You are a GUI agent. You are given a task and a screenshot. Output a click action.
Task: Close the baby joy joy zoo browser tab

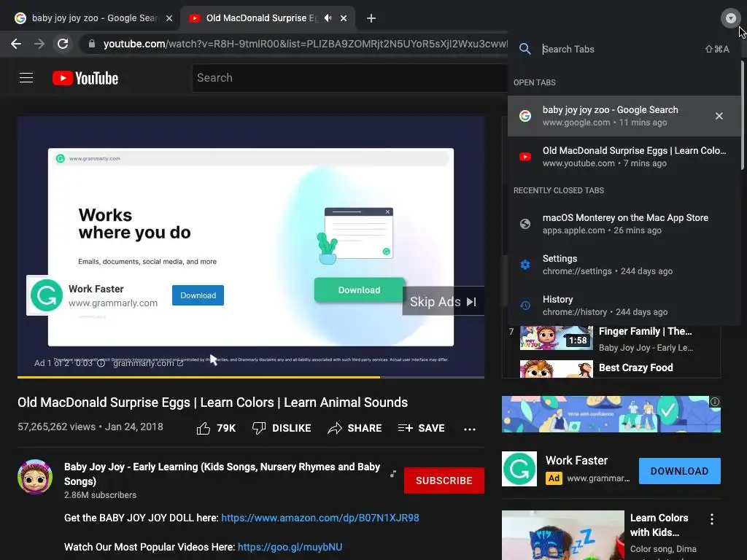click(169, 18)
